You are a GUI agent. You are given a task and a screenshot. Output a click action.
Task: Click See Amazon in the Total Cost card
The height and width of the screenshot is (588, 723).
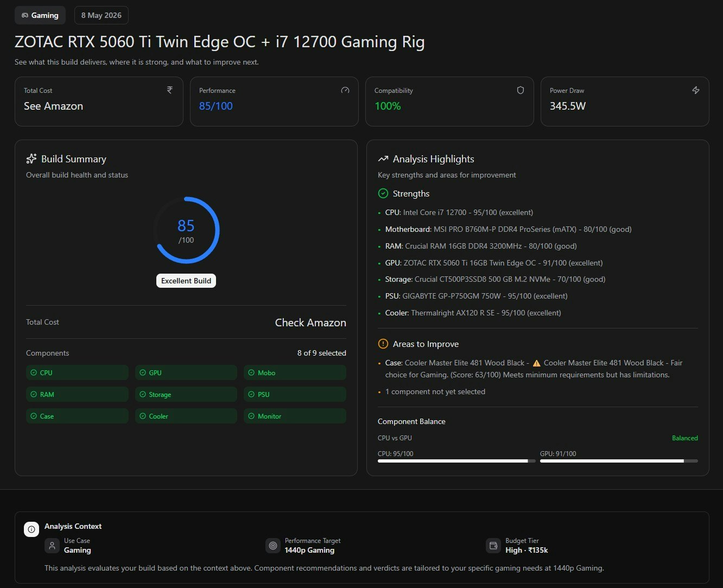(x=53, y=106)
